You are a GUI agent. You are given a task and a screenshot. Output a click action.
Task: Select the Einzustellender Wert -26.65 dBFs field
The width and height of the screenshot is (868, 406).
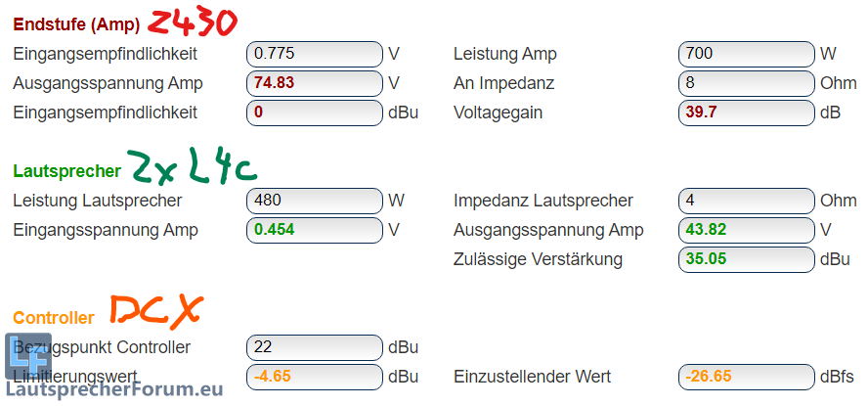(x=746, y=377)
